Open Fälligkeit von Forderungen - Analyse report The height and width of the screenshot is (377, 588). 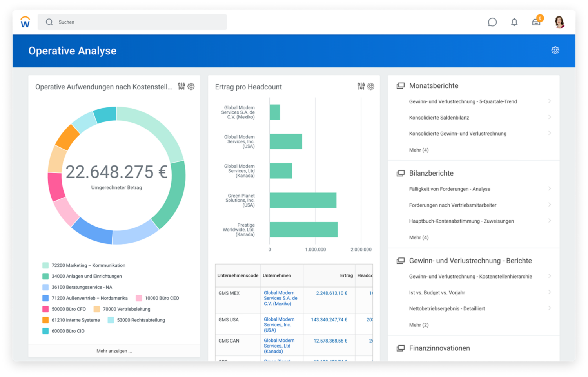pyautogui.click(x=449, y=189)
